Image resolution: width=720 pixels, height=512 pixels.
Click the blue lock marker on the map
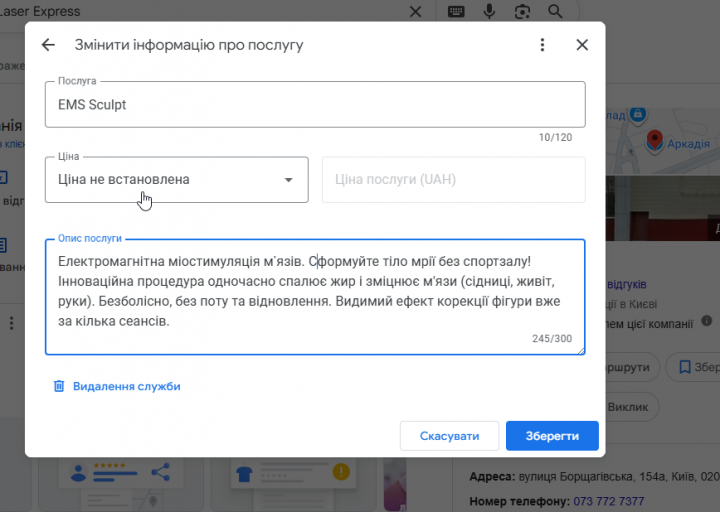(637, 113)
